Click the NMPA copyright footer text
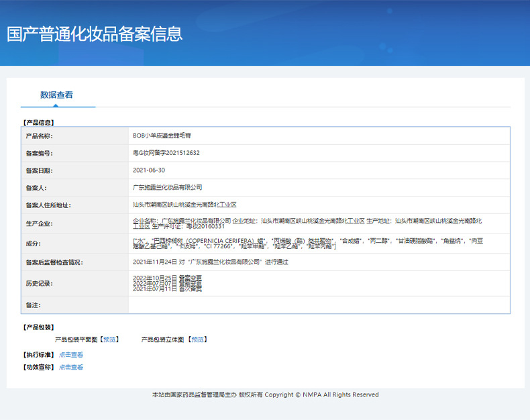The image size is (530, 420). click(266, 395)
